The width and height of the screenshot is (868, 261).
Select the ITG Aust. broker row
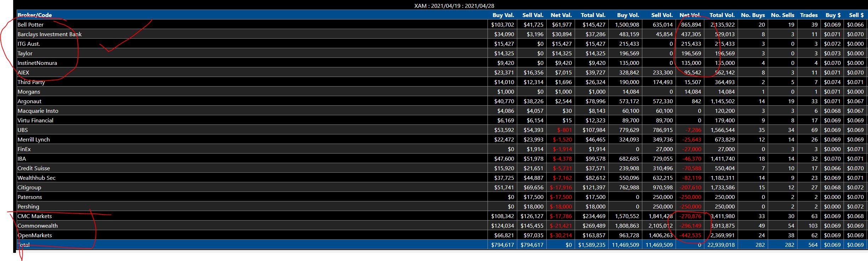(441, 44)
